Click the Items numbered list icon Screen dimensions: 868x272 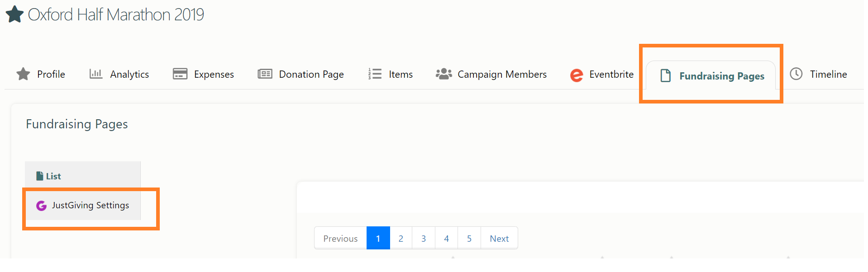pos(375,74)
